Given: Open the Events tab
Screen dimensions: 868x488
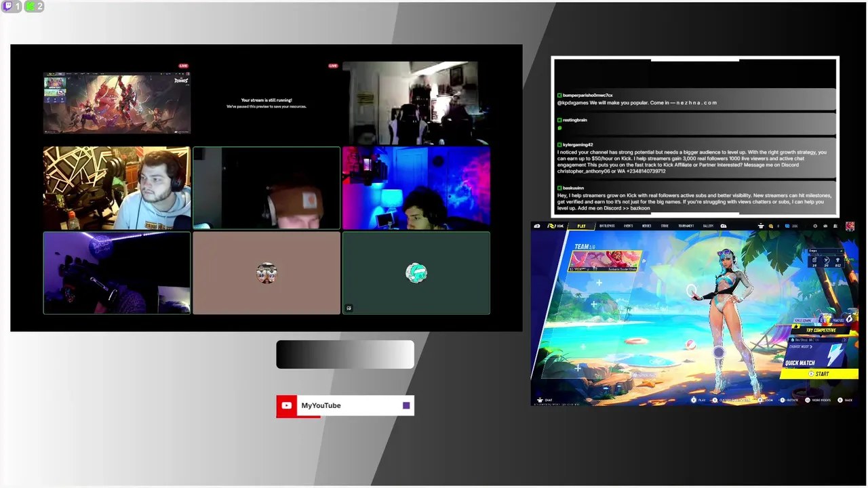Looking at the screenshot, I should click(629, 226).
